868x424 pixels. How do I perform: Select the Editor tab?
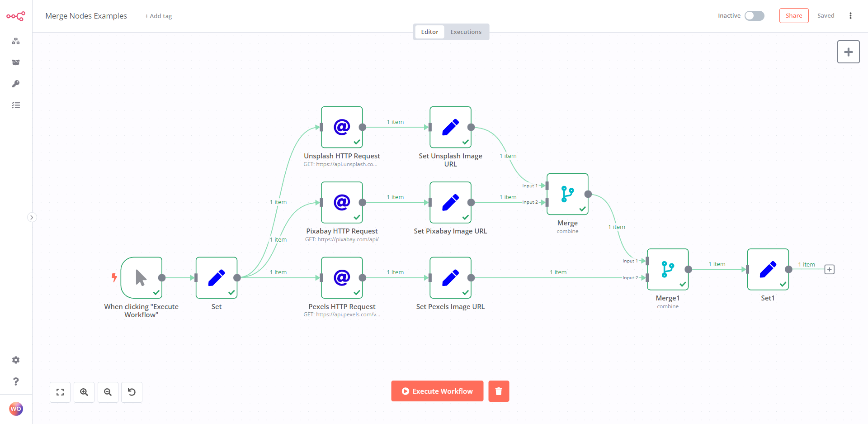click(x=429, y=32)
